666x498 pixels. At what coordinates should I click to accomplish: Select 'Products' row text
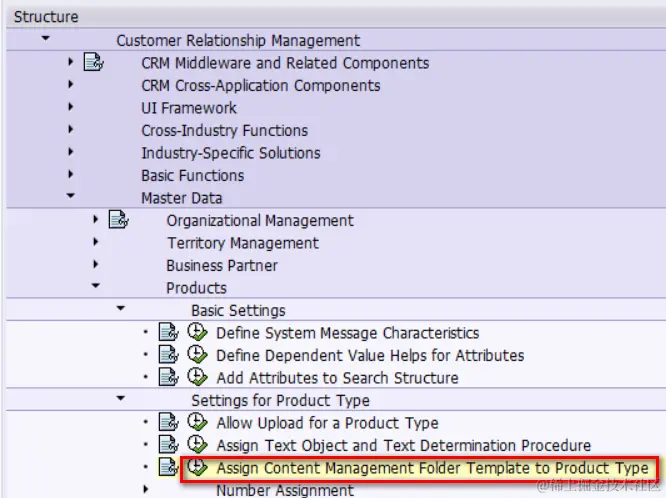click(196, 289)
